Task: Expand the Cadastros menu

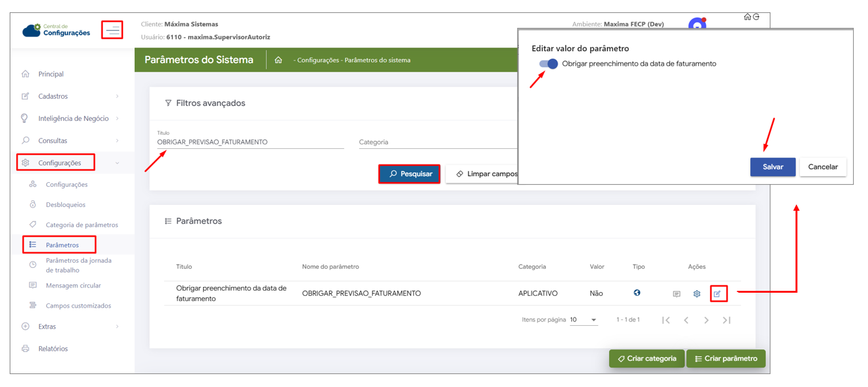Action: pyautogui.click(x=71, y=96)
